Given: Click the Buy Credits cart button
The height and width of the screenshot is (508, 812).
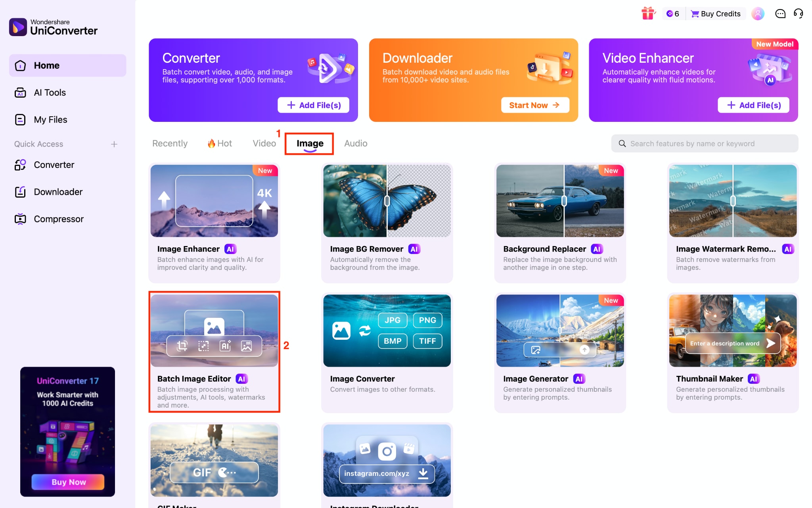Looking at the screenshot, I should point(716,14).
